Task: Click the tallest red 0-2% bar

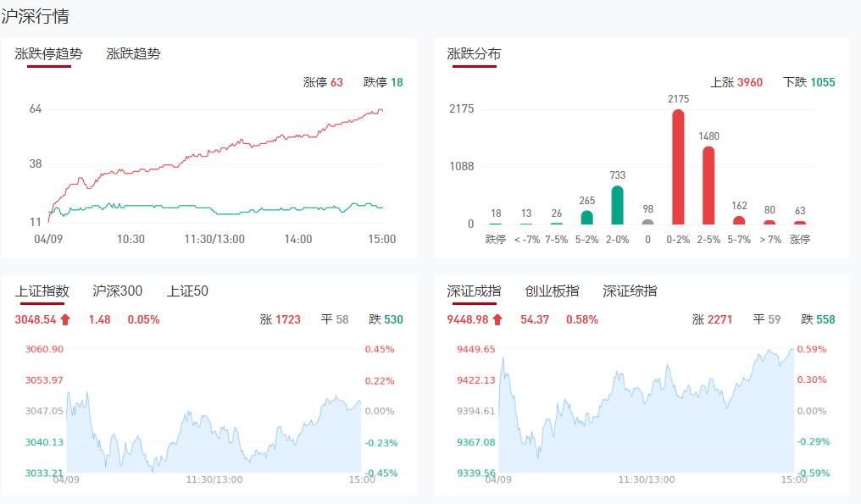Action: tap(678, 168)
